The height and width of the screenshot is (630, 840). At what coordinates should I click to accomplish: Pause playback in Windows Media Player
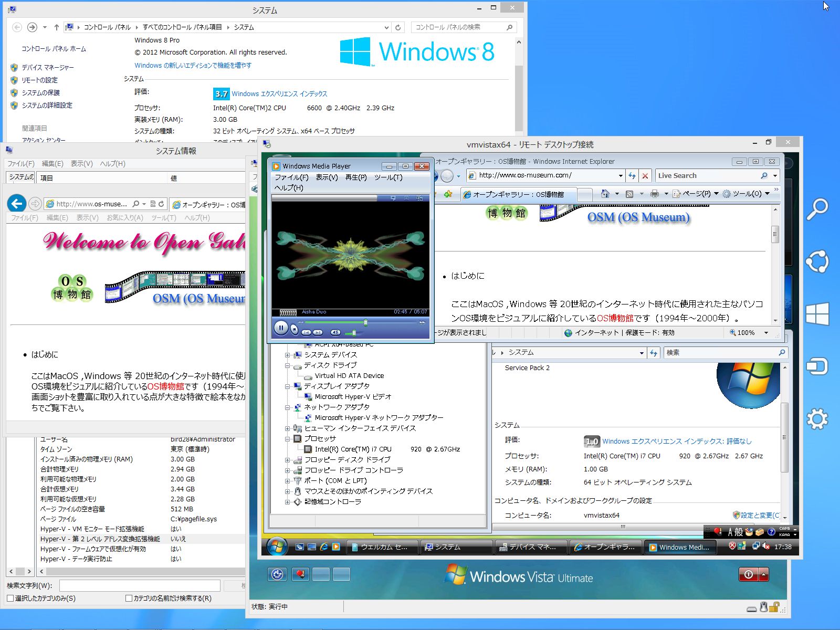tap(281, 328)
